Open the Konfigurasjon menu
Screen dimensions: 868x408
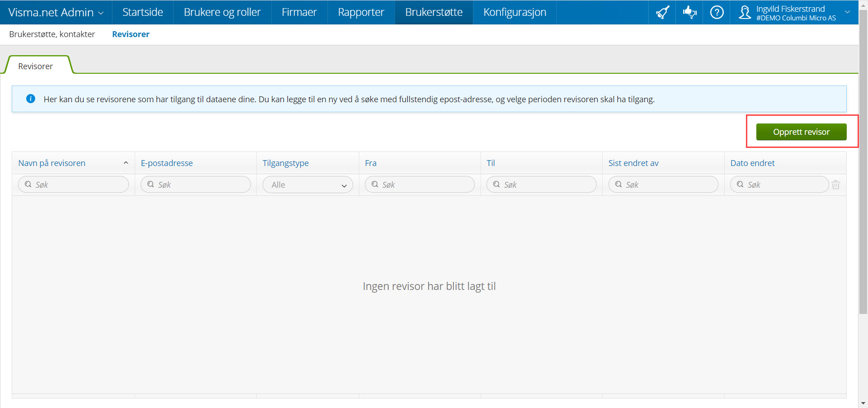[x=514, y=12]
